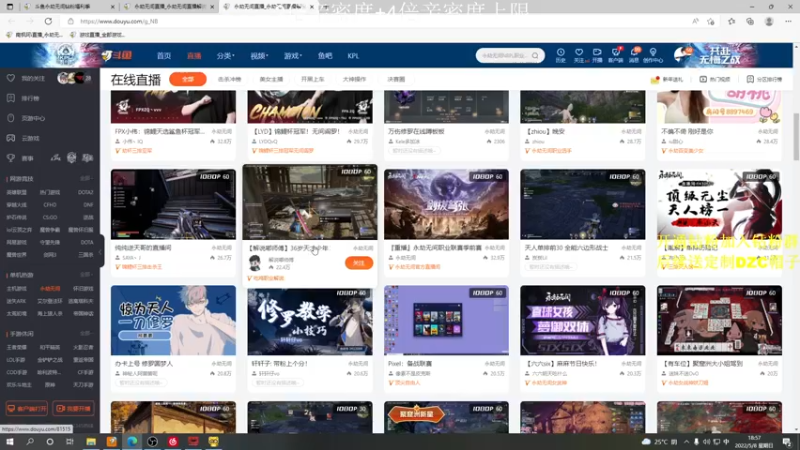Click the Douyu logo in header
The image size is (800, 450).
(117, 55)
